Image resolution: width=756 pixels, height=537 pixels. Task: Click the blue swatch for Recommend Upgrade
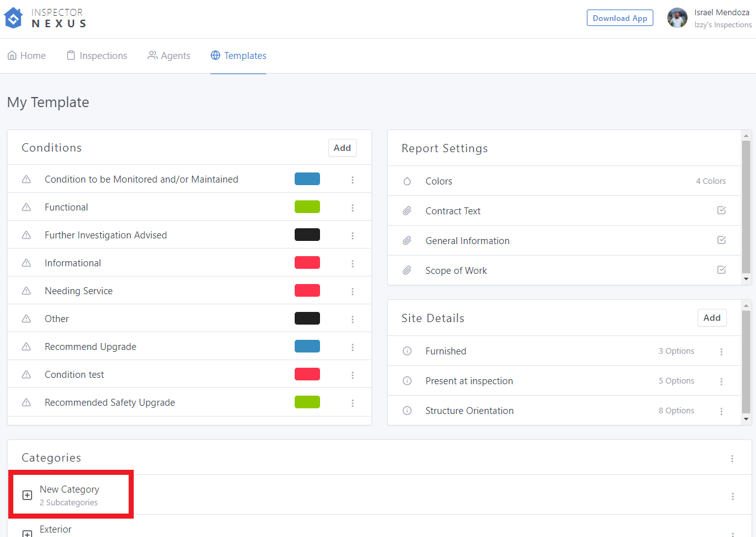click(x=307, y=346)
